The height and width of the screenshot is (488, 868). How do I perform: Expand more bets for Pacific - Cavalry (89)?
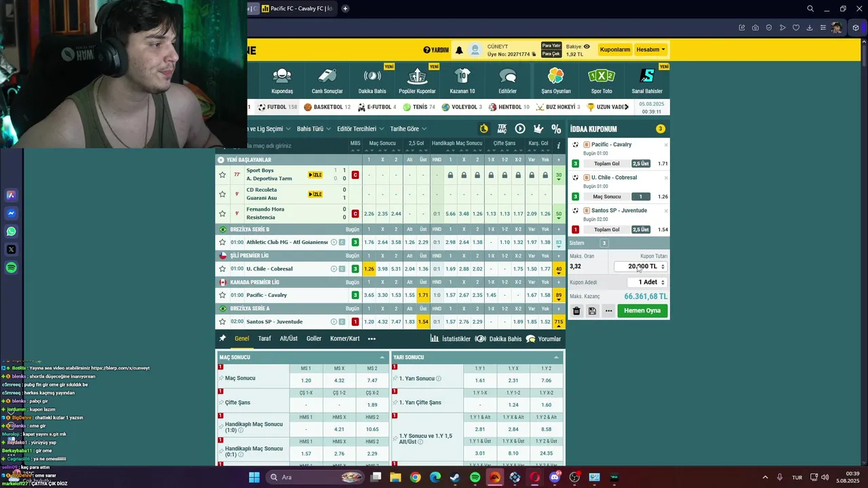point(559,296)
